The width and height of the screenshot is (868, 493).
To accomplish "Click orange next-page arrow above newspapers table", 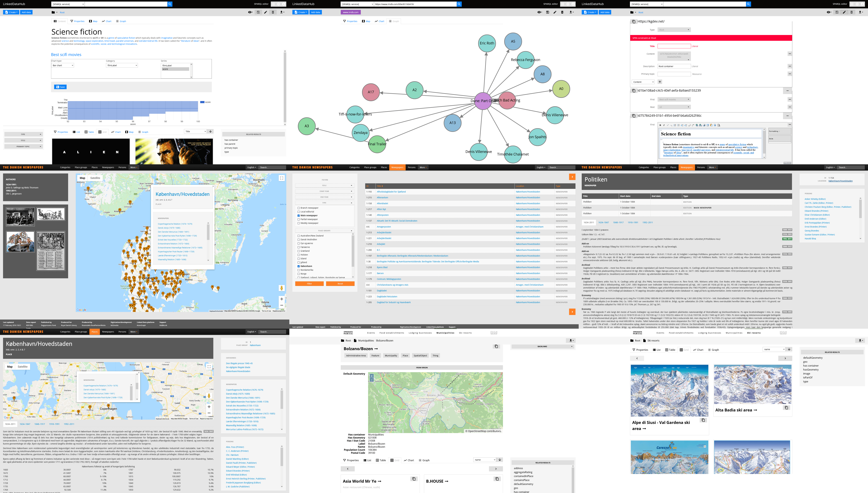I will pos(572,177).
